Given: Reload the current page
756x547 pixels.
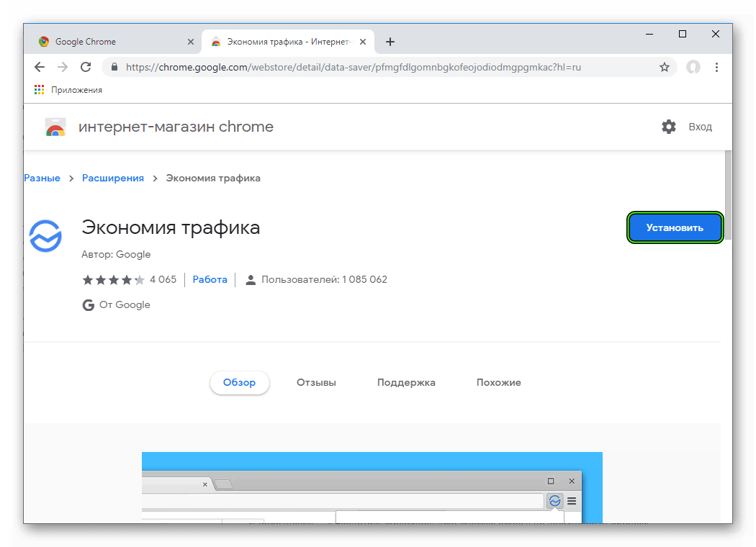Looking at the screenshot, I should (86, 67).
